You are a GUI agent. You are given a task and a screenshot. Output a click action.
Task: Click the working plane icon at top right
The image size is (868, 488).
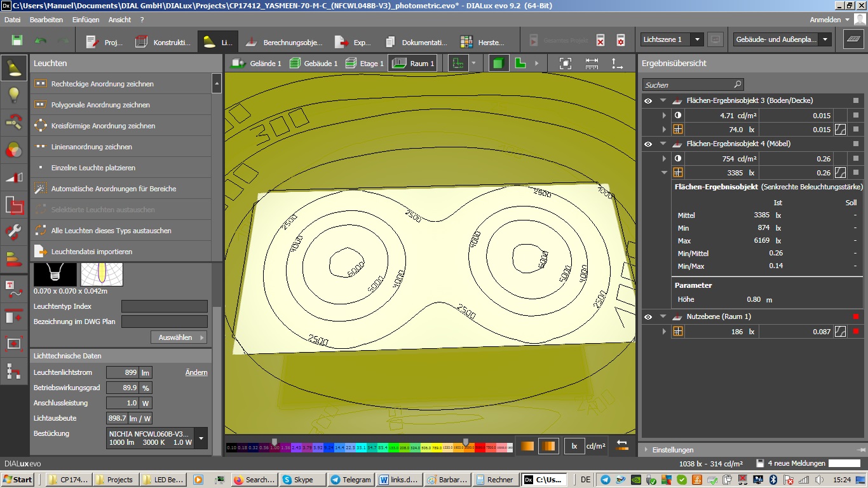point(853,39)
